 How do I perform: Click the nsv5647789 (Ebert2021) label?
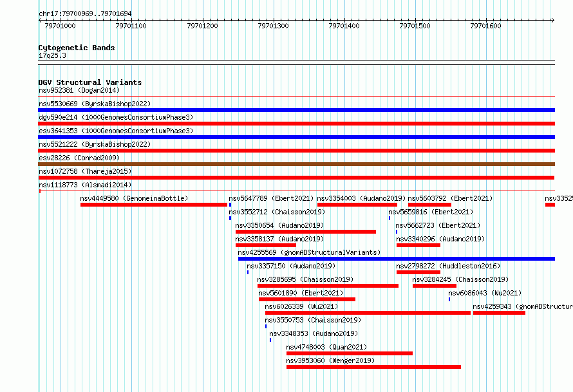point(271,198)
